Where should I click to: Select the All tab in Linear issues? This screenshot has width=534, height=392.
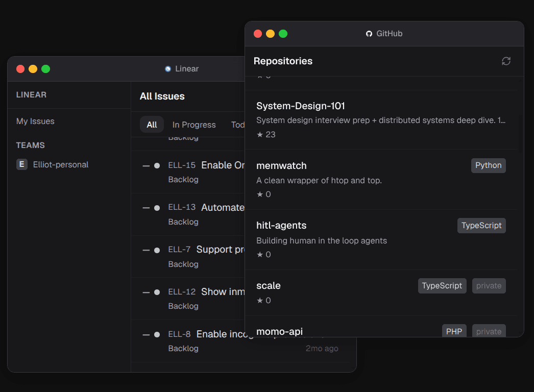(x=152, y=125)
